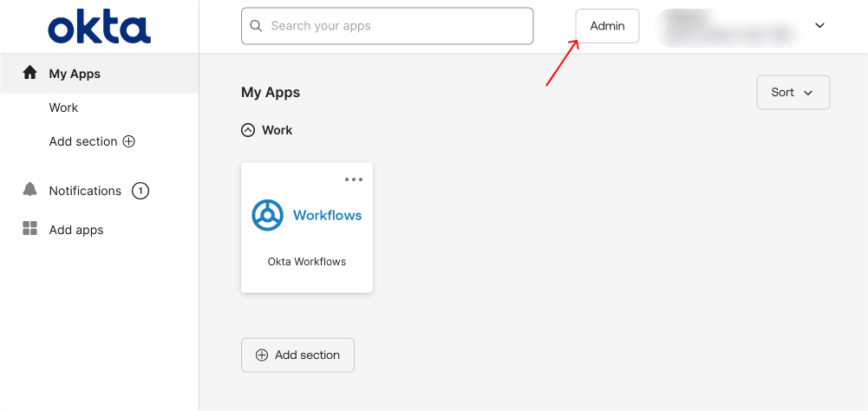Click the Notifications bell icon
This screenshot has width=868, height=411.
(x=29, y=190)
